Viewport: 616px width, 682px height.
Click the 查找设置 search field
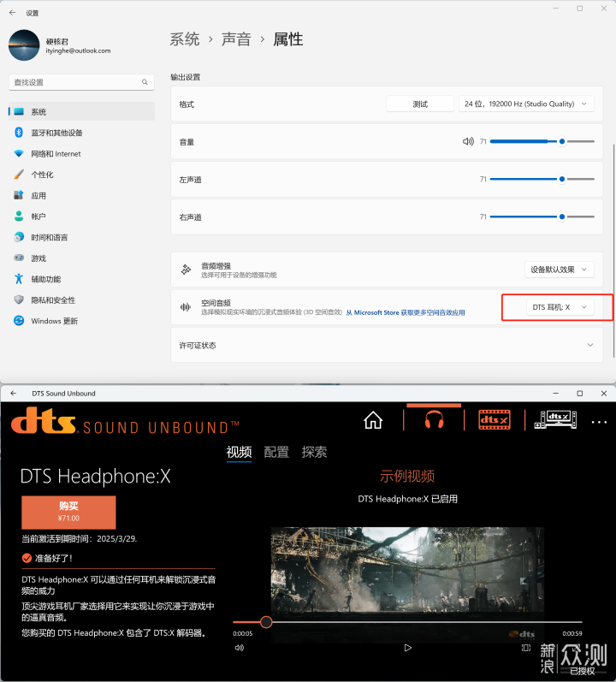click(81, 82)
